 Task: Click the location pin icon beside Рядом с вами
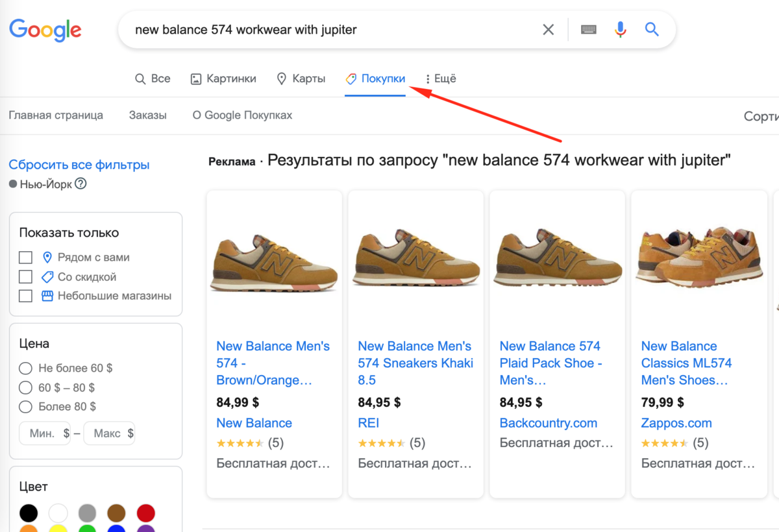point(47,257)
